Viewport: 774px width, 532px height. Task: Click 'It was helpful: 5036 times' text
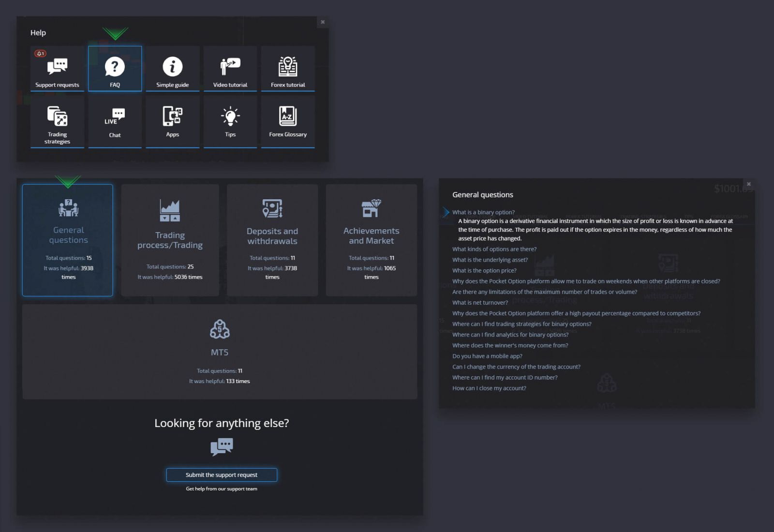click(170, 277)
